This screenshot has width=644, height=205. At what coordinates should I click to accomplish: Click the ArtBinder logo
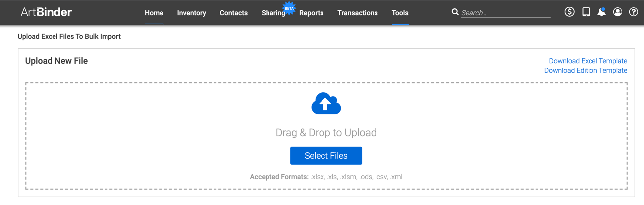(x=46, y=12)
